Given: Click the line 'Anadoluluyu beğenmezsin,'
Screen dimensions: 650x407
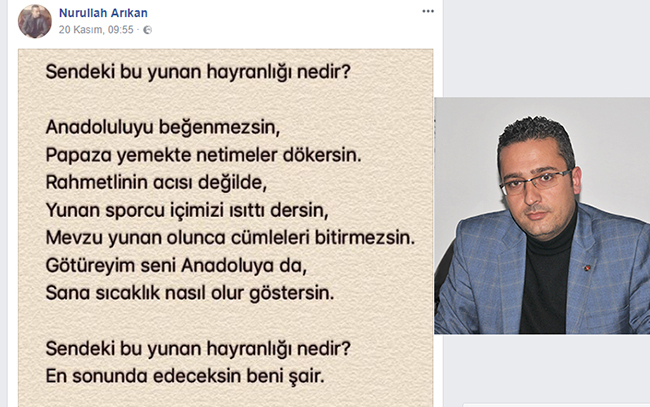Looking at the screenshot, I should [x=163, y=127].
